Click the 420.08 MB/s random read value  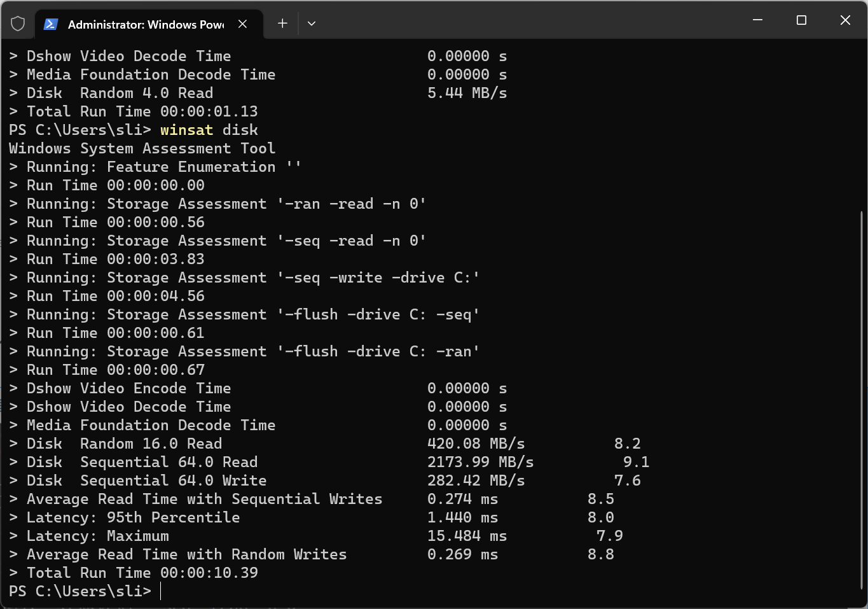476,444
